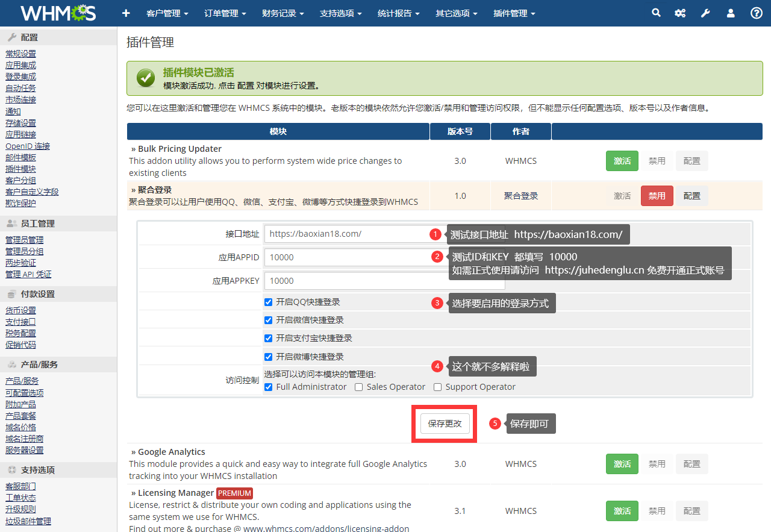Screen dimensions: 771x532
Task: Click the 模块 column header
Action: tap(278, 131)
